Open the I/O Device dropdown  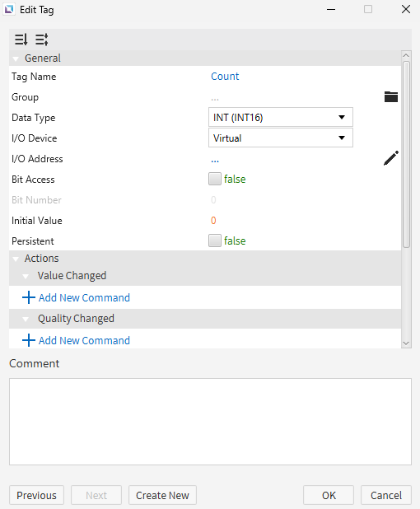coord(281,138)
